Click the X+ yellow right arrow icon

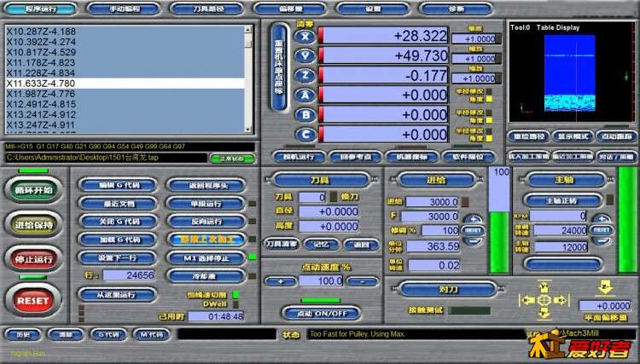click(560, 300)
